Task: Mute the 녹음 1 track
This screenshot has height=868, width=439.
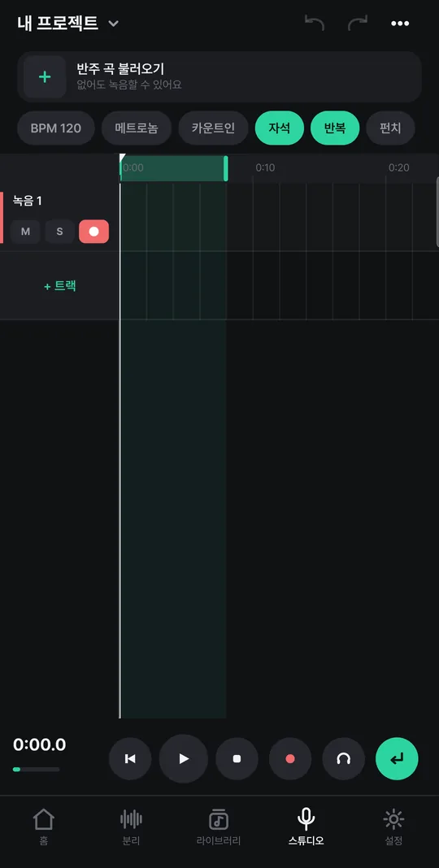Action: [x=25, y=232]
